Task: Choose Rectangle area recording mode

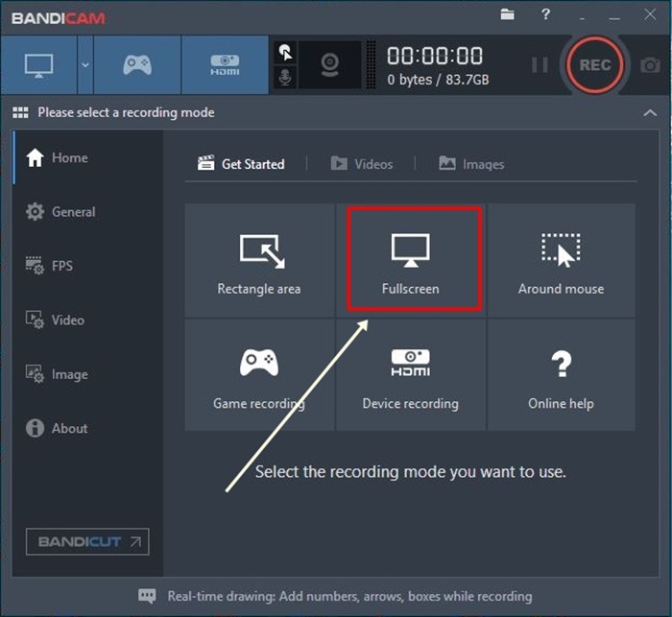Action: click(x=259, y=260)
